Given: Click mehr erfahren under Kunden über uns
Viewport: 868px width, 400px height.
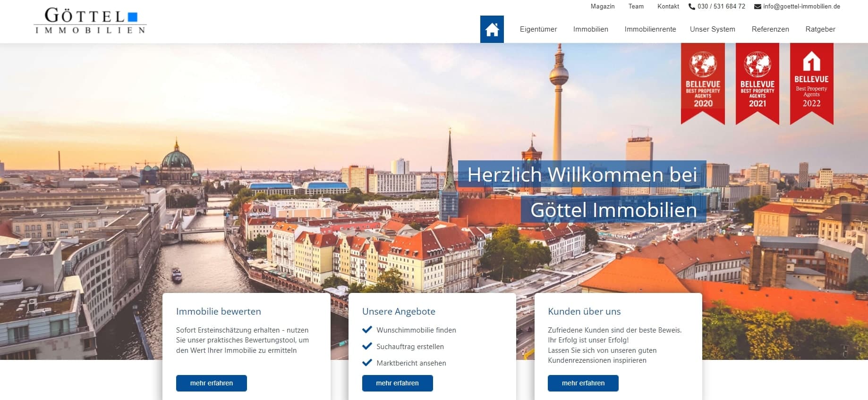Looking at the screenshot, I should pos(583,383).
